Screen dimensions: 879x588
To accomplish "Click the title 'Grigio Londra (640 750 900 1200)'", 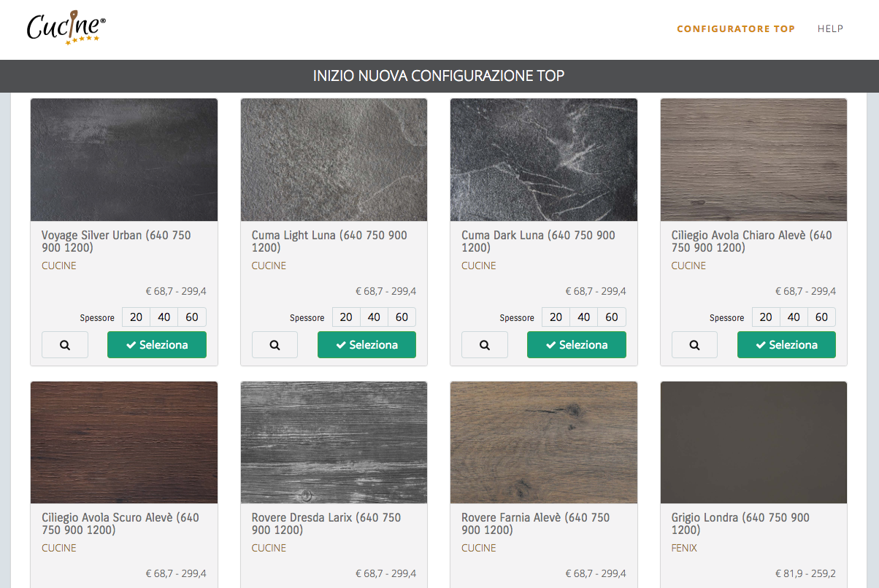I will pos(740,524).
